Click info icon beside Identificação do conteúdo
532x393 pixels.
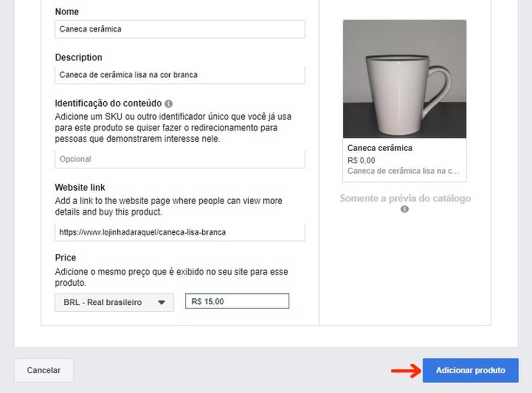point(169,103)
